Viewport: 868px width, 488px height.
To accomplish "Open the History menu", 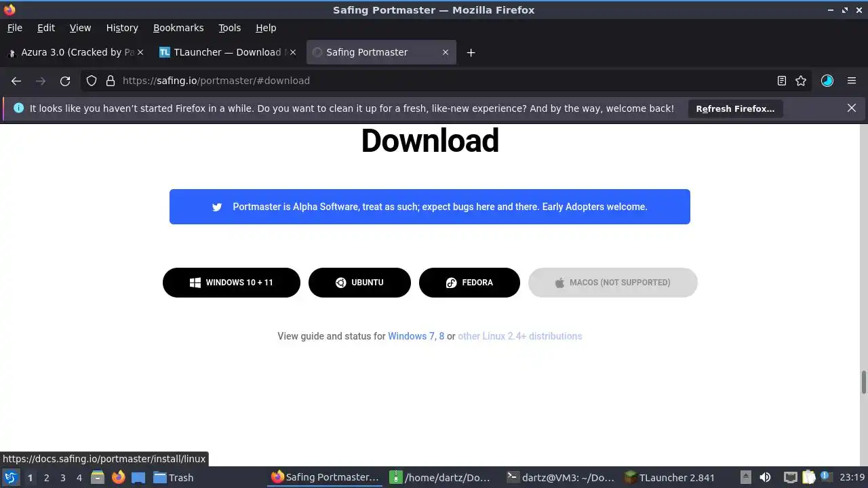I will tap(122, 28).
